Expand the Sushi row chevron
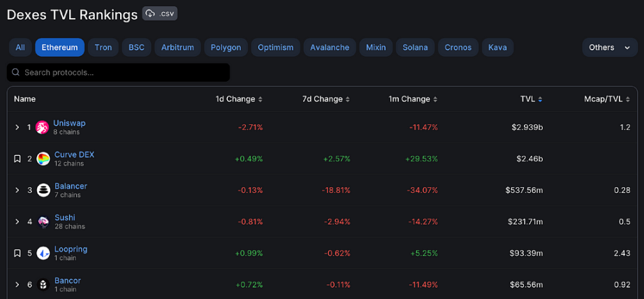 point(17,221)
